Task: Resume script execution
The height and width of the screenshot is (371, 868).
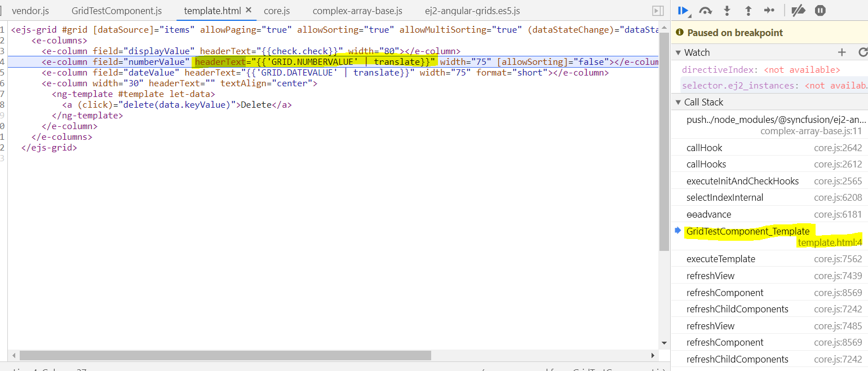Action: click(683, 10)
